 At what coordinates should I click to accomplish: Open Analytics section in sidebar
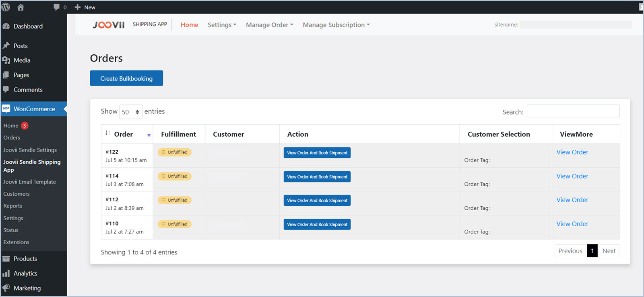point(25,273)
